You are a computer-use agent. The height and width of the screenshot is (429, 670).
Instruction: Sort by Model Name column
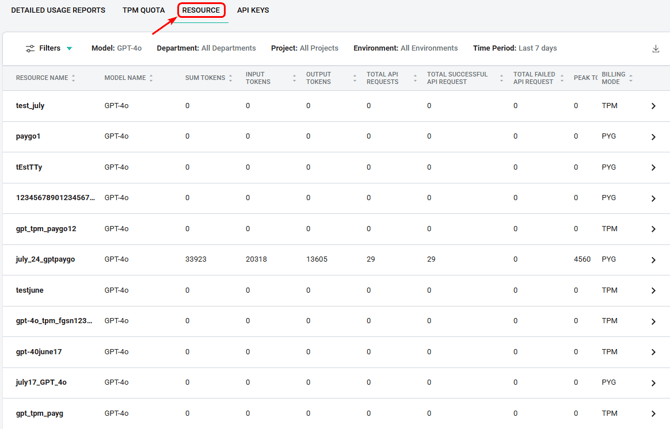pos(151,78)
